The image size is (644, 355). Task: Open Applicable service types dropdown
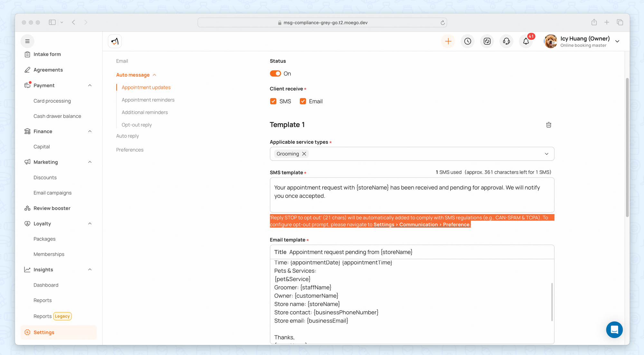pyautogui.click(x=546, y=154)
